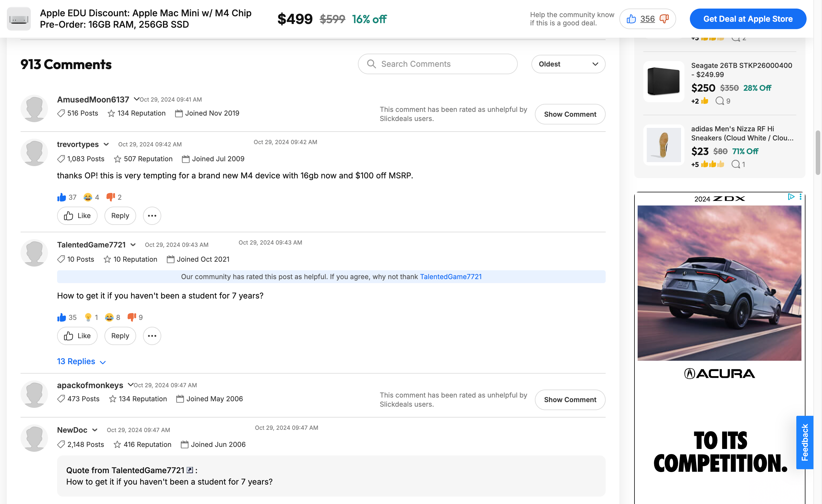
Task: Click lightbulb reaction count 1
Action: click(91, 317)
